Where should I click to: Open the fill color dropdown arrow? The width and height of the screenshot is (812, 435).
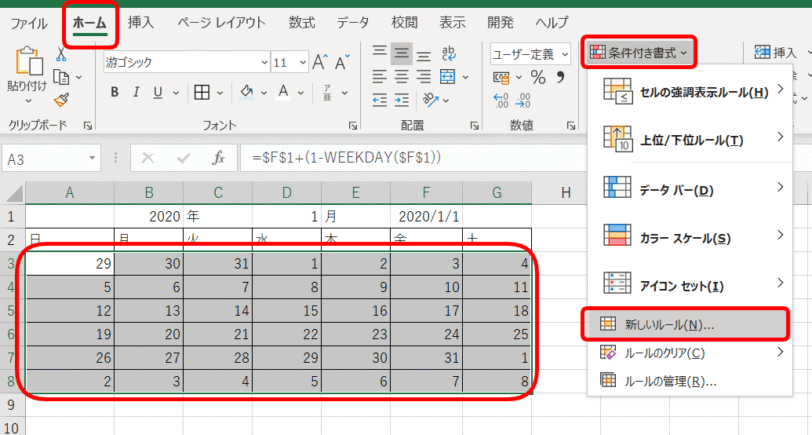tap(263, 93)
